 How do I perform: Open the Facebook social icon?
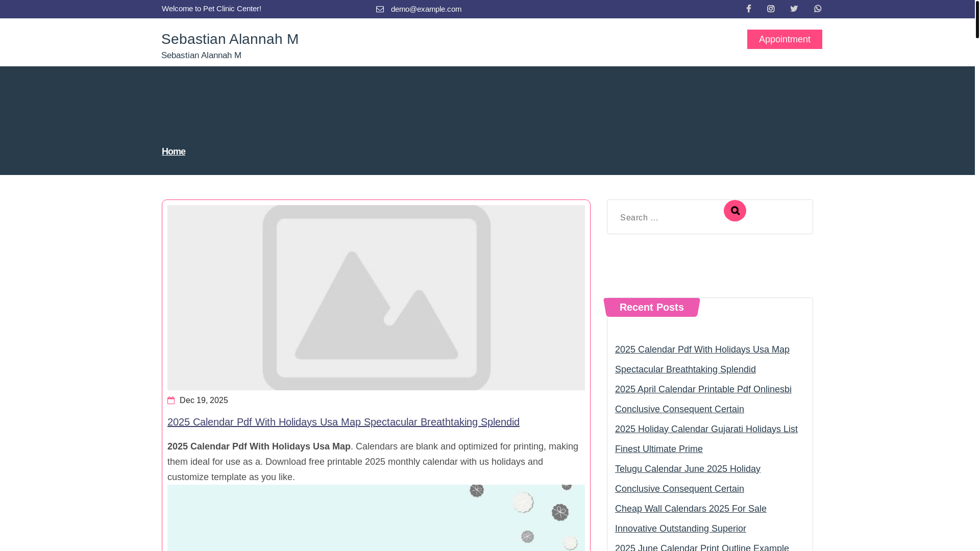(749, 9)
